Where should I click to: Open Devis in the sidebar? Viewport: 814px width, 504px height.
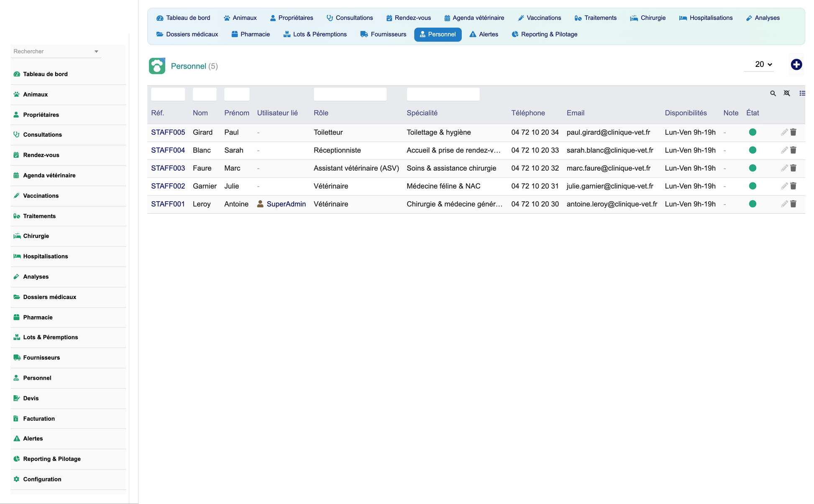click(31, 398)
